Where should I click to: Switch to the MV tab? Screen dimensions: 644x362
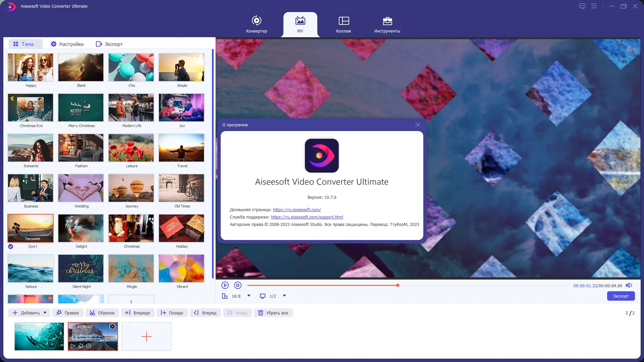click(x=300, y=24)
